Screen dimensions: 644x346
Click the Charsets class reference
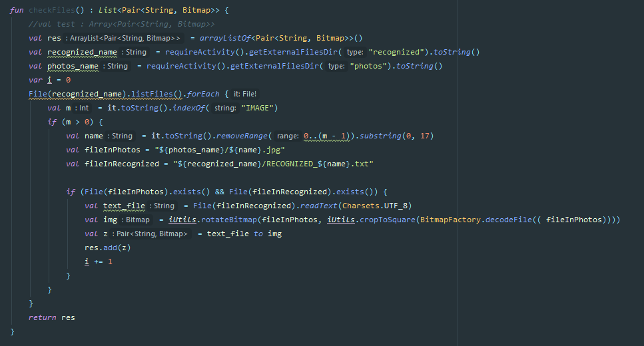coord(360,206)
